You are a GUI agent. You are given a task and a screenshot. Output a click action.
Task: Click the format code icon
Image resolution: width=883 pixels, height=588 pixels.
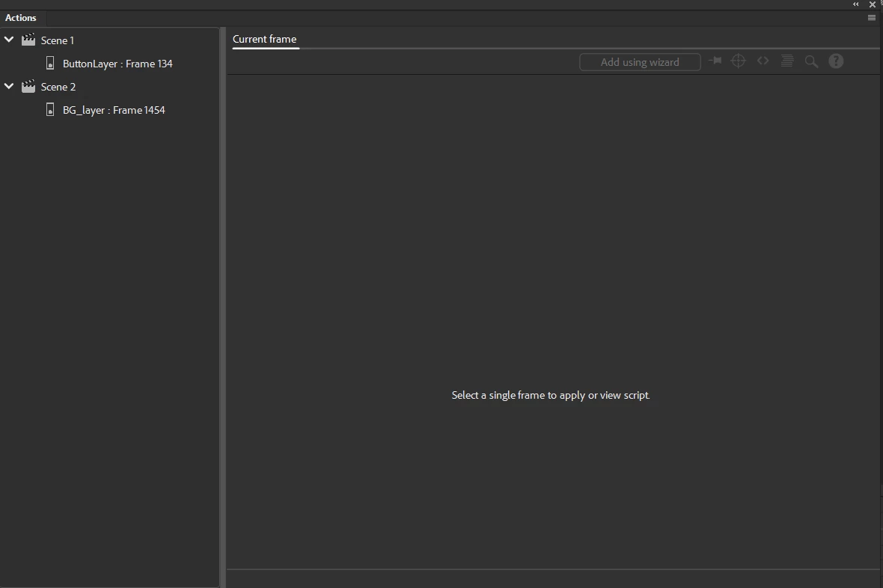coord(787,61)
